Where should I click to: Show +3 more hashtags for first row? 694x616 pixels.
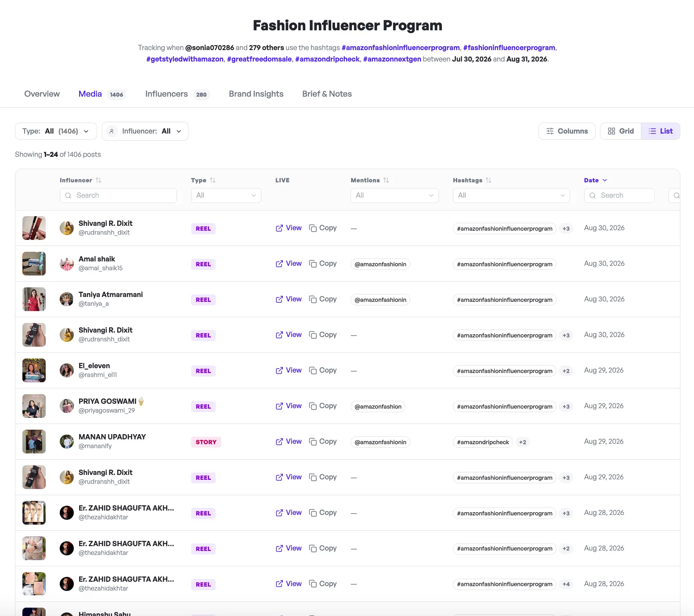click(566, 228)
